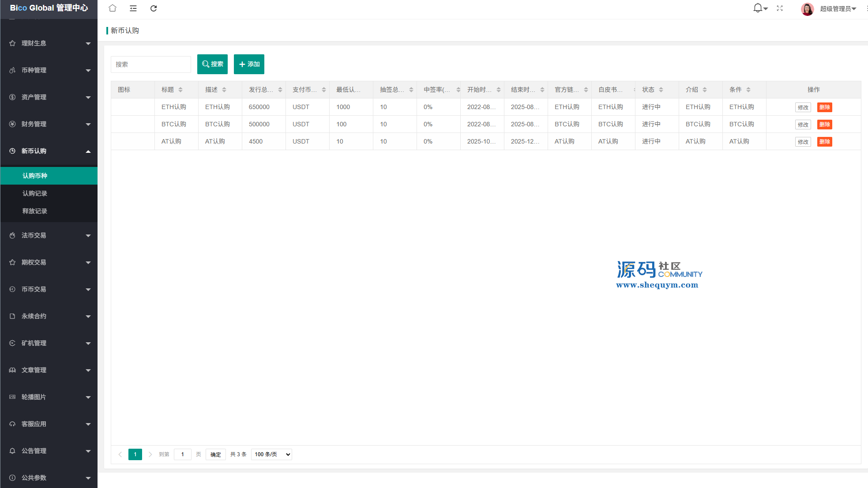Viewport: 868px width, 488px height.
Task: Click the admin avatar picture
Action: click(807, 9)
